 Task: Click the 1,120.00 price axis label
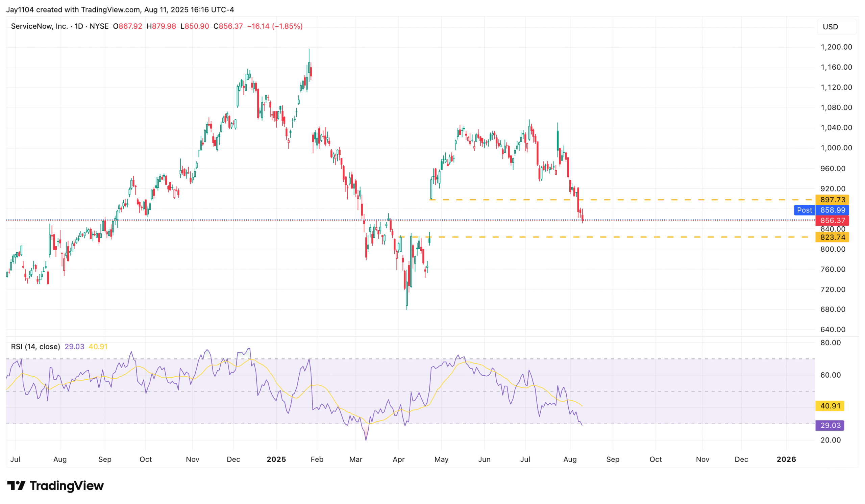pyautogui.click(x=836, y=87)
